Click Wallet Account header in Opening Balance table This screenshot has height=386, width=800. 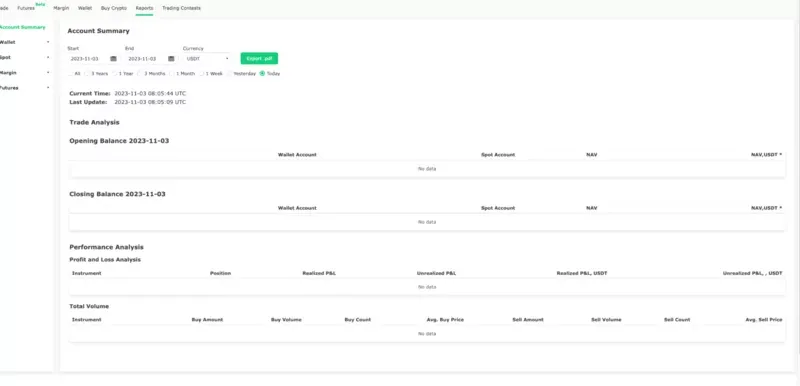(x=297, y=155)
